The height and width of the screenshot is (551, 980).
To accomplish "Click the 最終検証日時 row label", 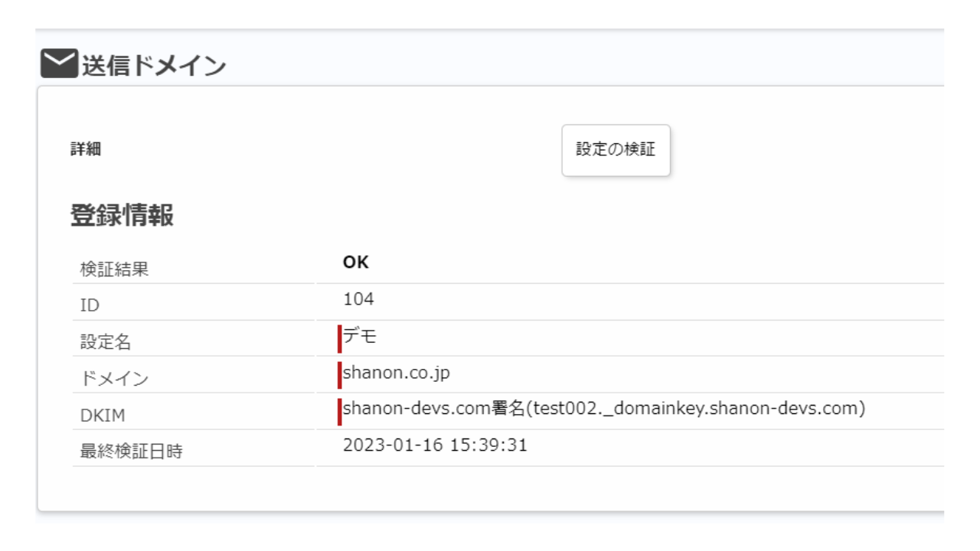I will (x=131, y=452).
